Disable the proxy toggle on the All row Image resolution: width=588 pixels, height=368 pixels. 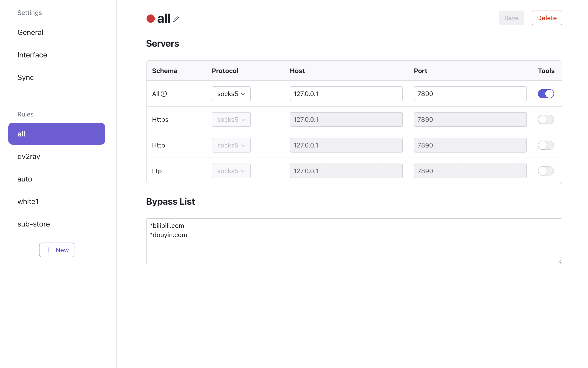546,94
